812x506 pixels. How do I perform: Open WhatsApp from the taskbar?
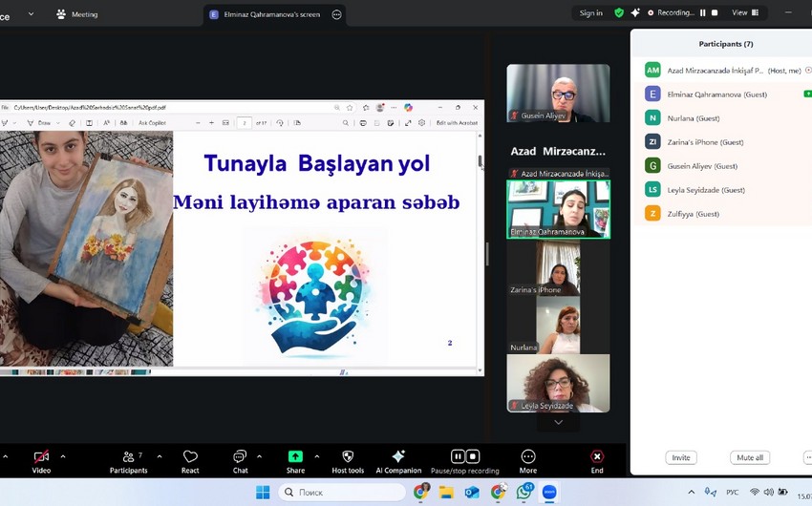coord(524,492)
